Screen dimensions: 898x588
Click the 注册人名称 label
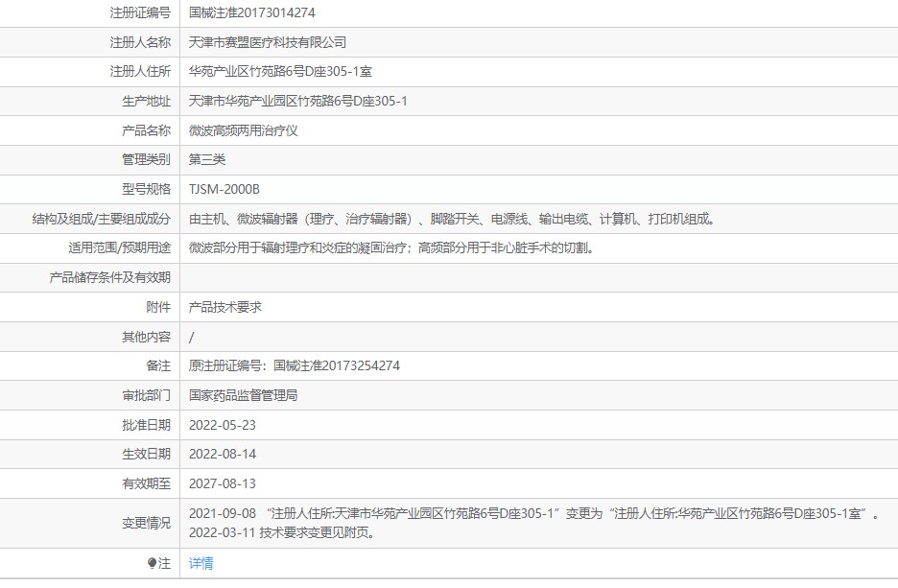click(x=140, y=42)
